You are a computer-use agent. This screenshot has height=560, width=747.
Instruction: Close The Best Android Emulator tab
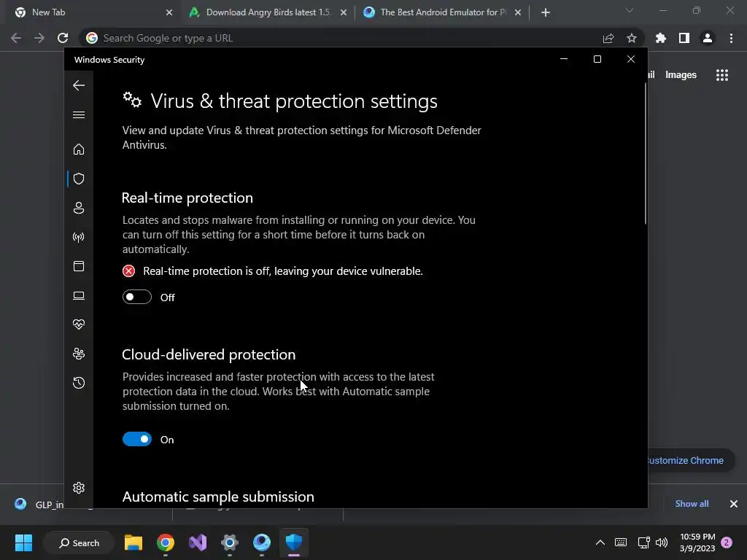tap(518, 12)
